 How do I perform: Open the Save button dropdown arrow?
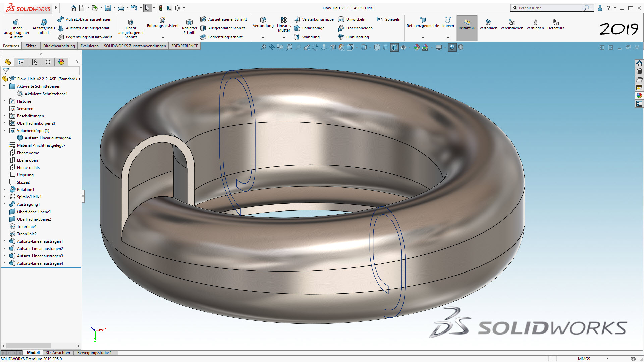click(114, 8)
